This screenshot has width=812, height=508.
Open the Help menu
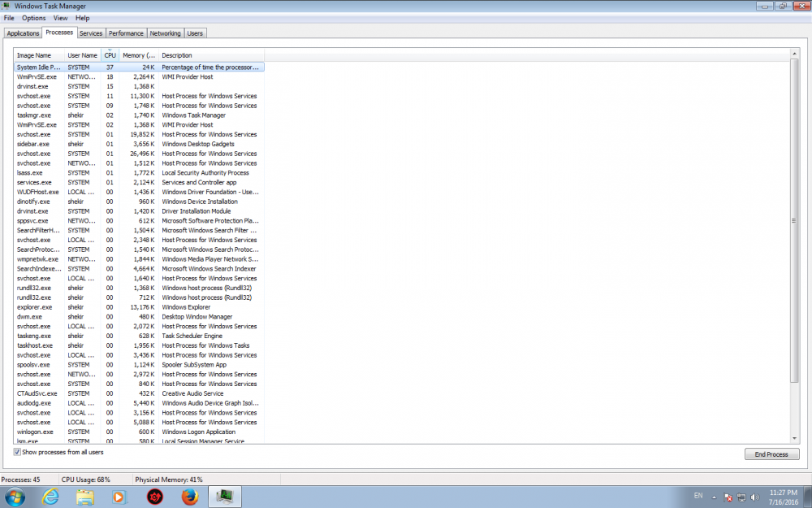82,18
